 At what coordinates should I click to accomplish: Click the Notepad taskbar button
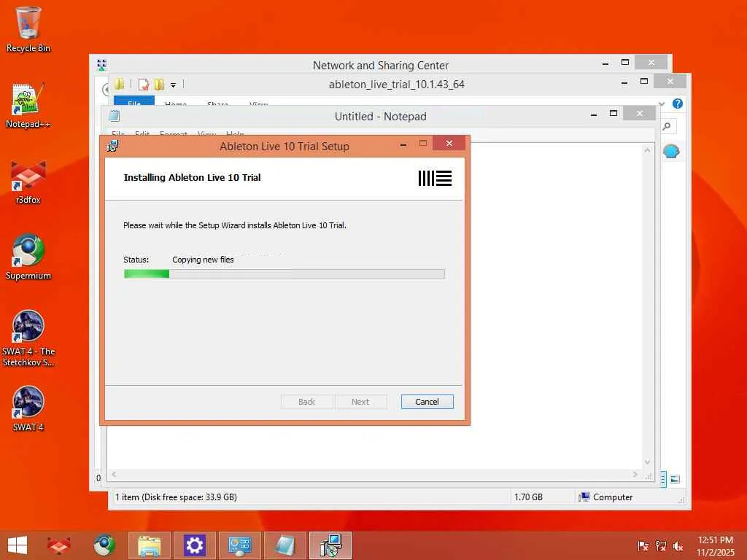tap(285, 545)
